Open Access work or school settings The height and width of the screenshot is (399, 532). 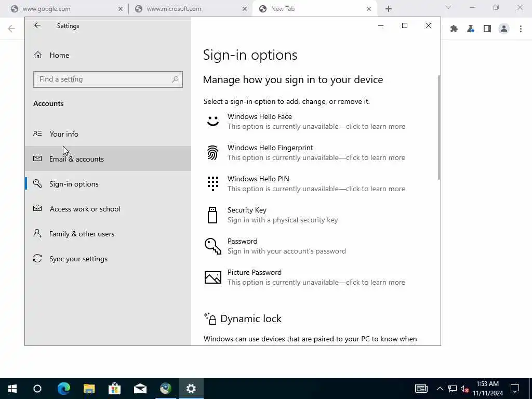[108, 209]
